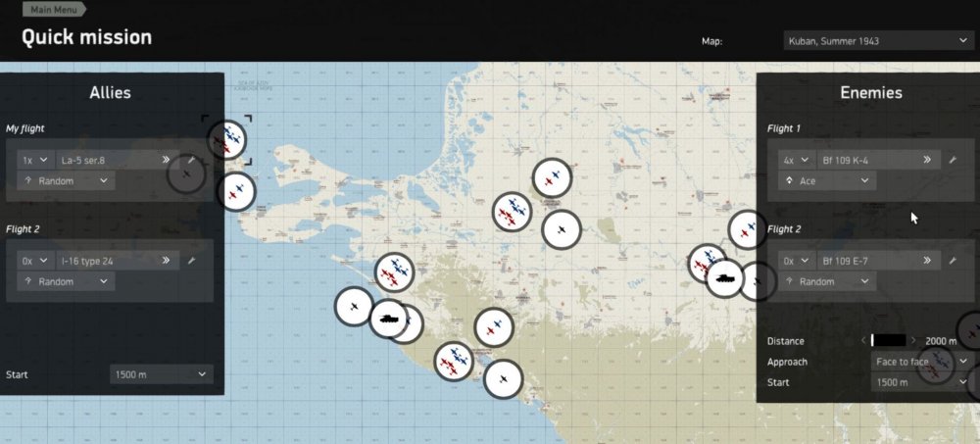980x444 pixels.
Task: Open enemy Flight 1 4x count dropdown
Action: 795,160
